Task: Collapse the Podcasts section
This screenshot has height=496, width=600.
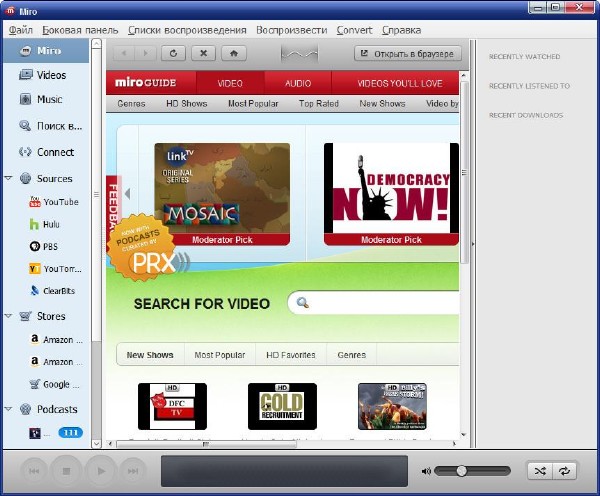Action: (9, 409)
